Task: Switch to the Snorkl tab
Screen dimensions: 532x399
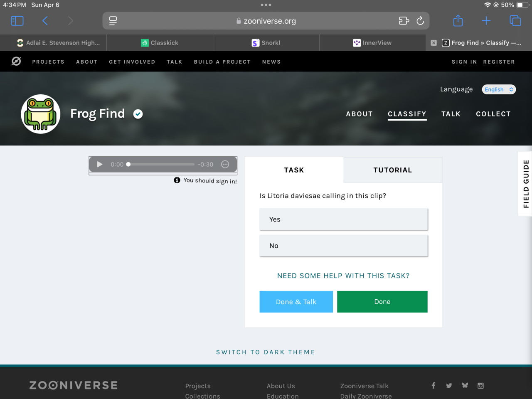Action: coord(266,43)
